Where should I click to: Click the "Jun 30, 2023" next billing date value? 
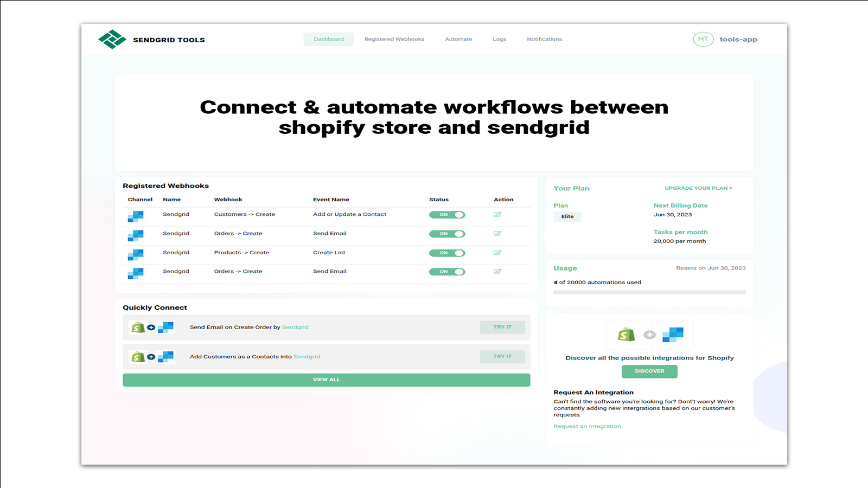click(673, 215)
